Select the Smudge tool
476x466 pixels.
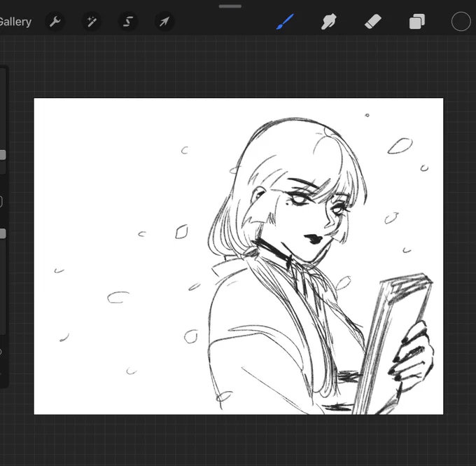(x=328, y=22)
